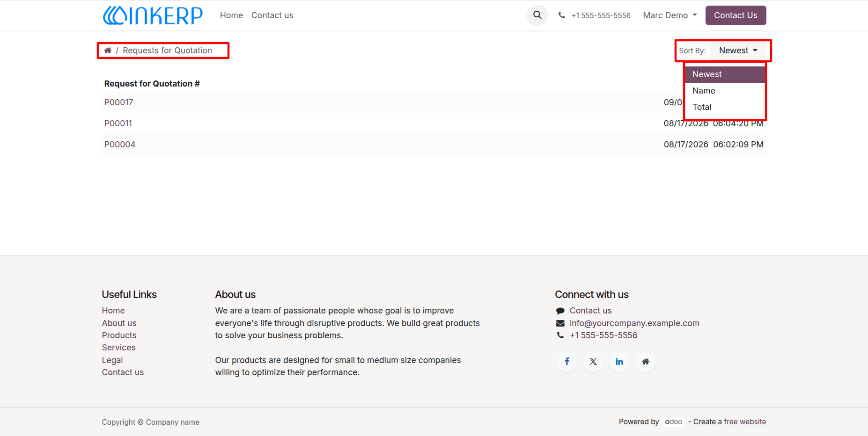Screen dimensions: 868x436
Task: Toggle the Sort By Newest dropdown
Action: click(x=738, y=51)
